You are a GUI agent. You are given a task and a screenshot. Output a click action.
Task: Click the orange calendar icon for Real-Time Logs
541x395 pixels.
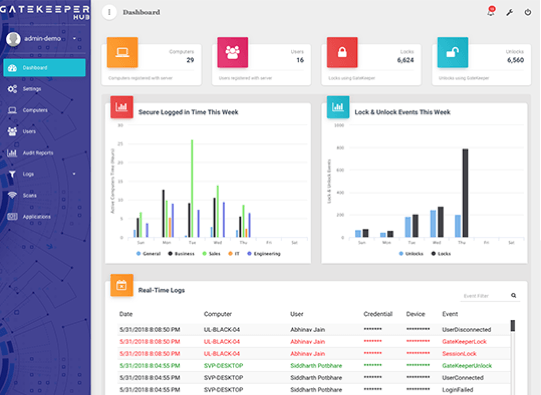121,285
